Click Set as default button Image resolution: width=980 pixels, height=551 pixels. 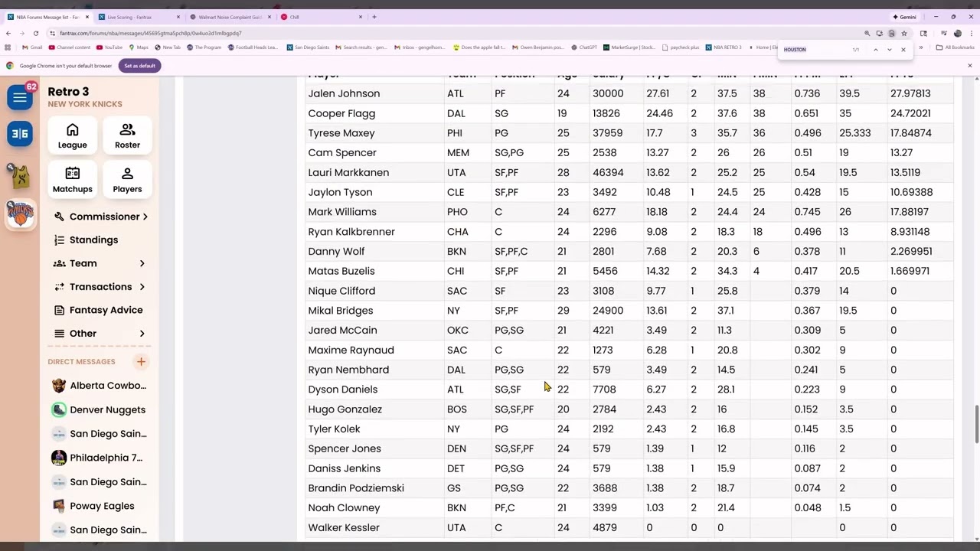[139, 66]
